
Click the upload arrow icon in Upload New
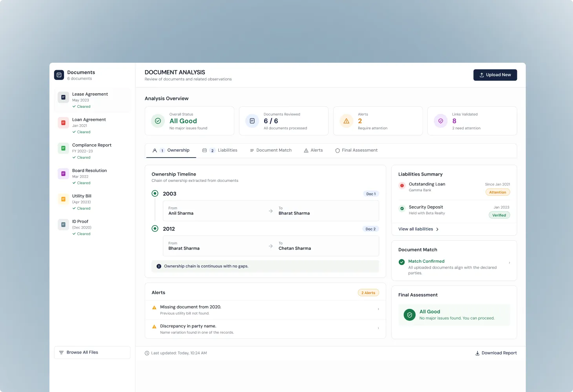(482, 75)
